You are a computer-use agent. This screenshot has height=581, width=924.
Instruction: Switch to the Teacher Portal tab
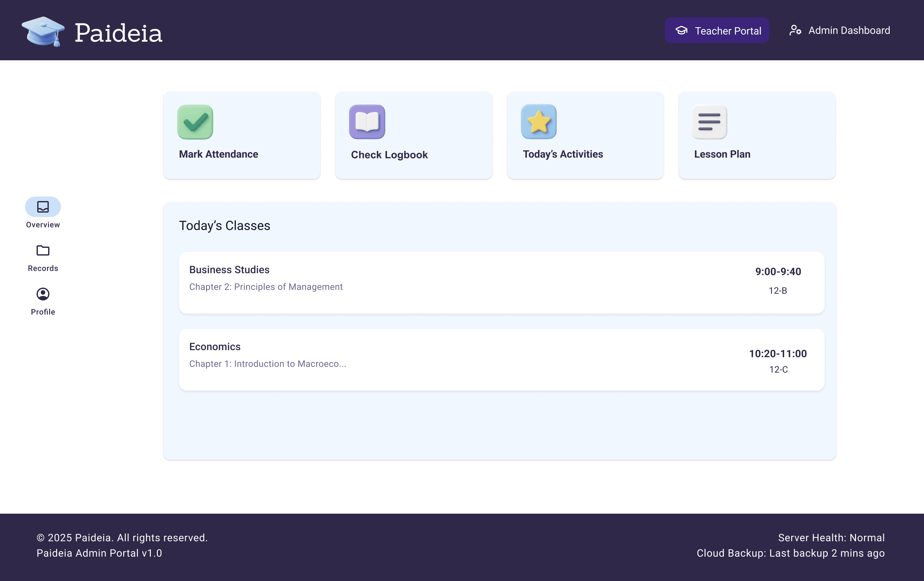pyautogui.click(x=716, y=30)
